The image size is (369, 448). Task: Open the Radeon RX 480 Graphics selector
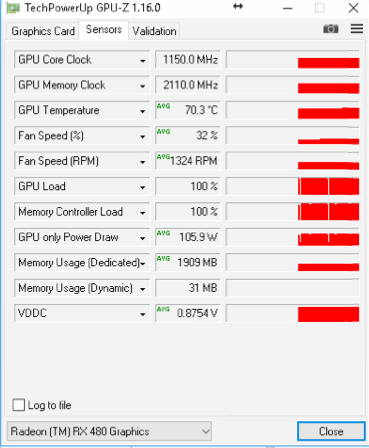coord(109,431)
